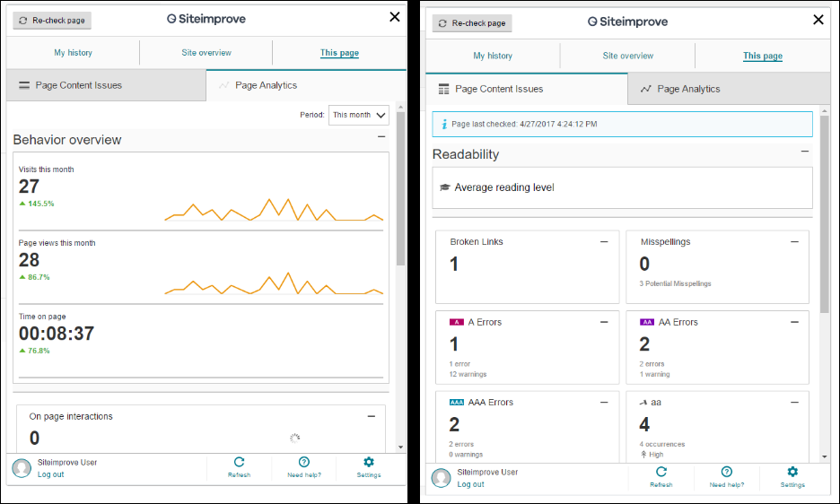Open Site overview tab in left panel
This screenshot has height=504, width=840.
(206, 53)
